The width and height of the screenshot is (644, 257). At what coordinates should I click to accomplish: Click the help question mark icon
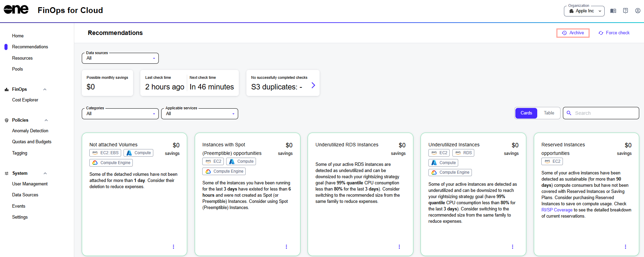pyautogui.click(x=626, y=11)
